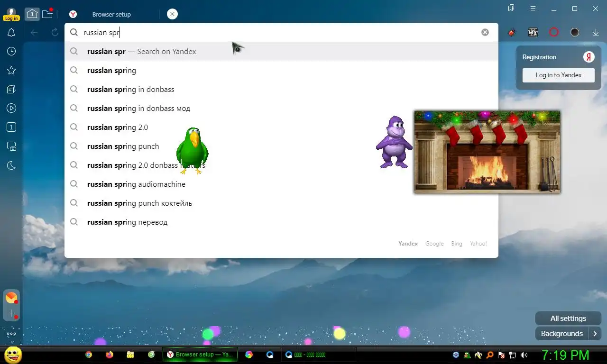The width and height of the screenshot is (607, 364).
Task: Open the smiley Start button
Action: tap(13, 355)
